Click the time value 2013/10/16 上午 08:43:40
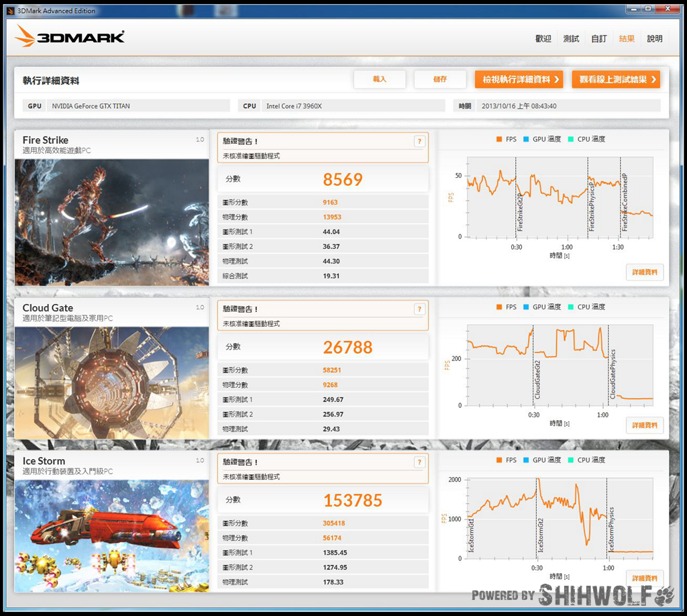The height and width of the screenshot is (616, 687). pyautogui.click(x=519, y=106)
